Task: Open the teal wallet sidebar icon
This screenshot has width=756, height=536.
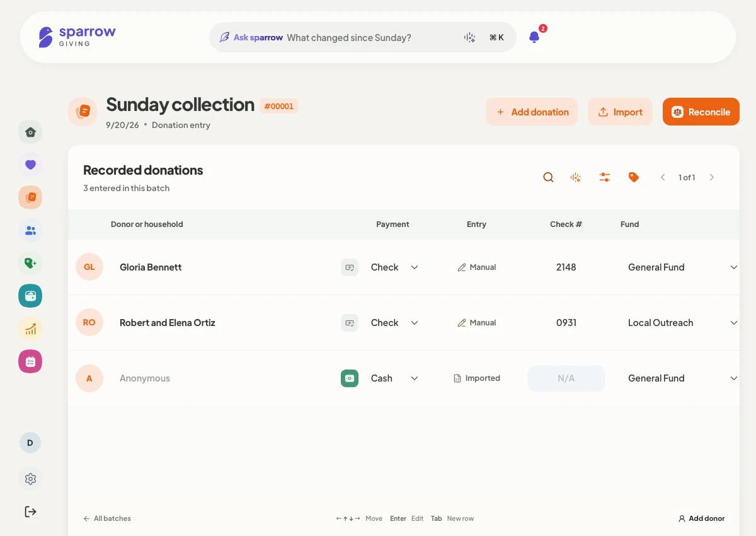Action: pyautogui.click(x=30, y=296)
